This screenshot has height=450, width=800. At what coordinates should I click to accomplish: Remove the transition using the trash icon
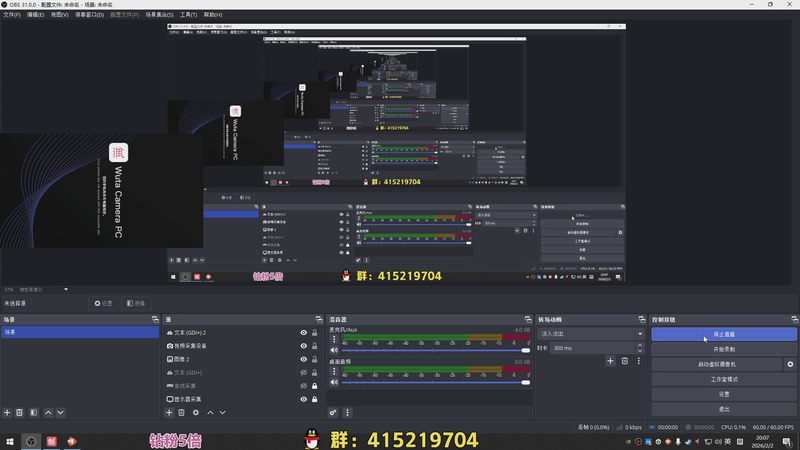(624, 361)
